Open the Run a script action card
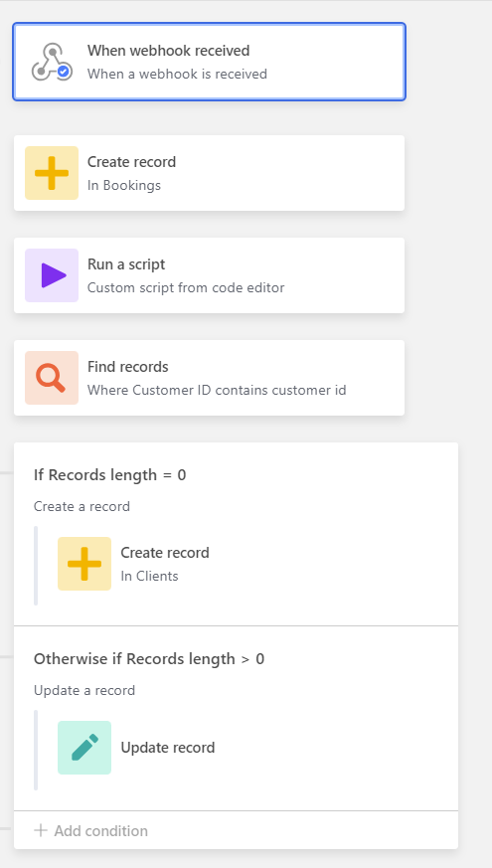The image size is (492, 868). tap(209, 275)
